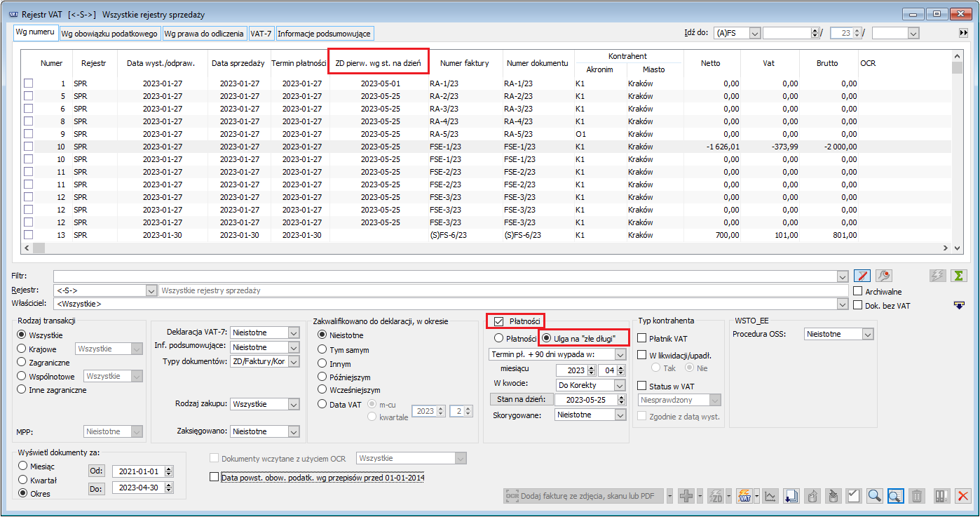The width and height of the screenshot is (980, 517).
Task: Turn on the filter funnel icon
Action: coord(862,276)
